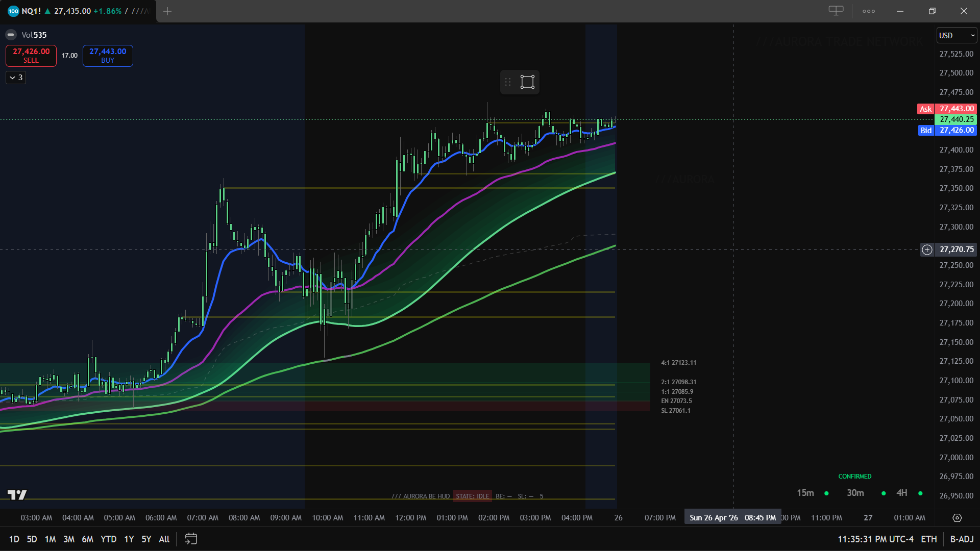Screen dimensions: 980x551
Task: Click the SL 27061.1 stop label
Action: pos(676,411)
